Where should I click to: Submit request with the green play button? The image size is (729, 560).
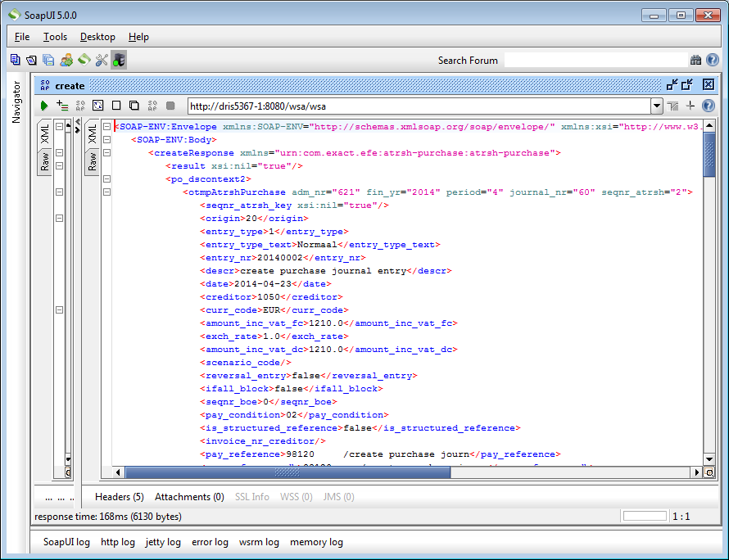point(44,106)
